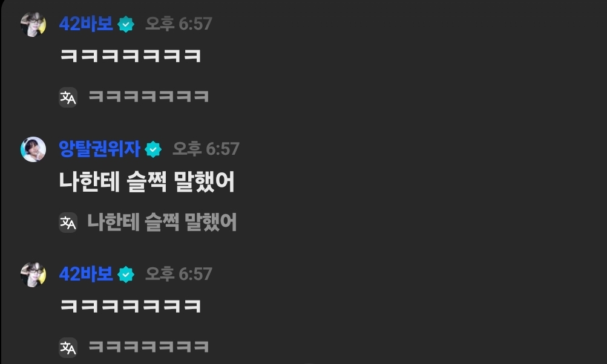This screenshot has height=364, width=607.
Task: Open avatar of first 42바보 message
Action: [x=33, y=24]
